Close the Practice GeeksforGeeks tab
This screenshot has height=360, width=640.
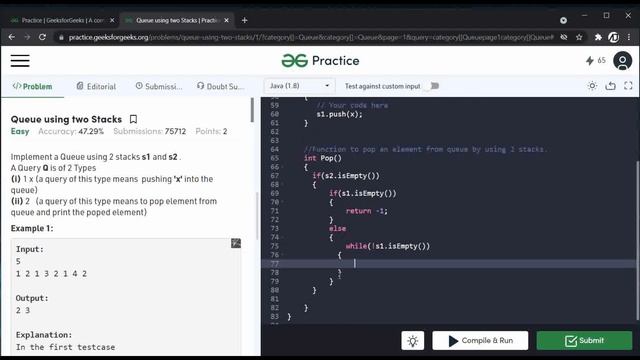[x=112, y=20]
